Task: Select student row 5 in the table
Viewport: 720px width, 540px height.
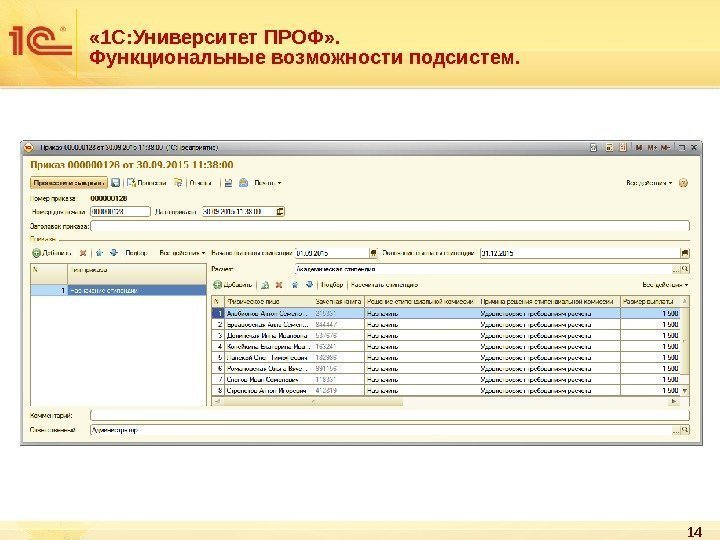Action: (x=446, y=357)
